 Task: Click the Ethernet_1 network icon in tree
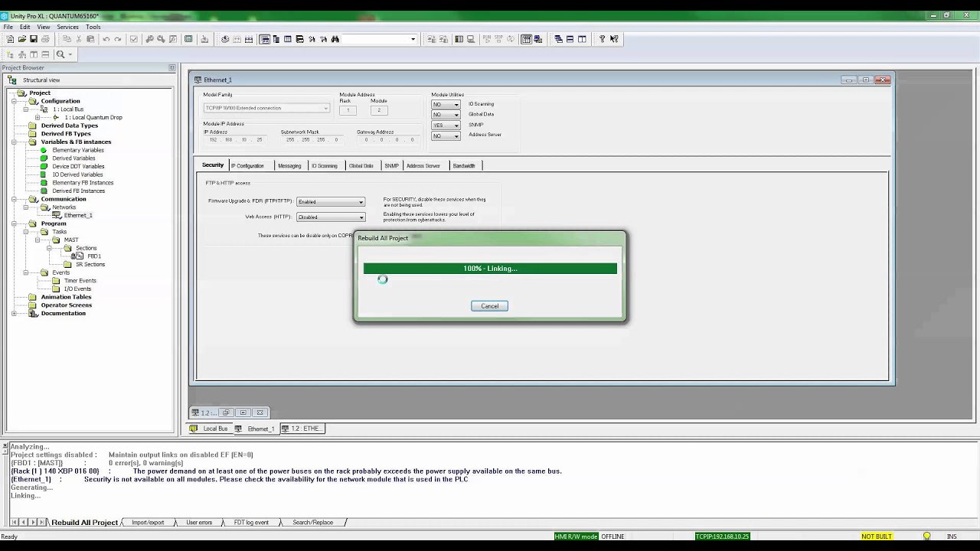(57, 216)
